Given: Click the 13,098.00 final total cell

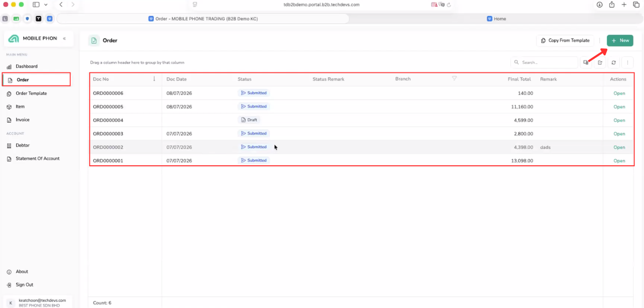Looking at the screenshot, I should tap(522, 161).
